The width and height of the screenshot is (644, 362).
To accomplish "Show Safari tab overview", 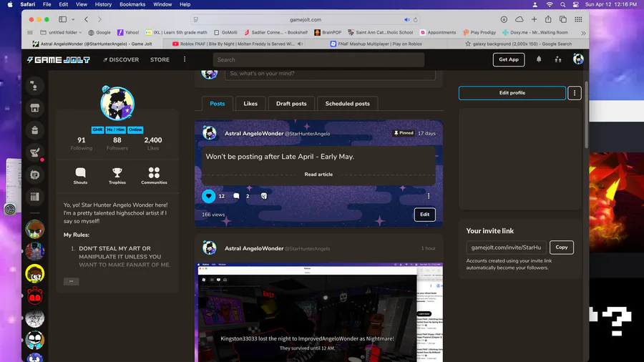I will coord(563,19).
